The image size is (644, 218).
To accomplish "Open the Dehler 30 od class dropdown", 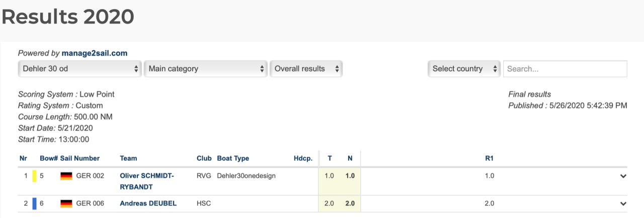I will pos(79,69).
